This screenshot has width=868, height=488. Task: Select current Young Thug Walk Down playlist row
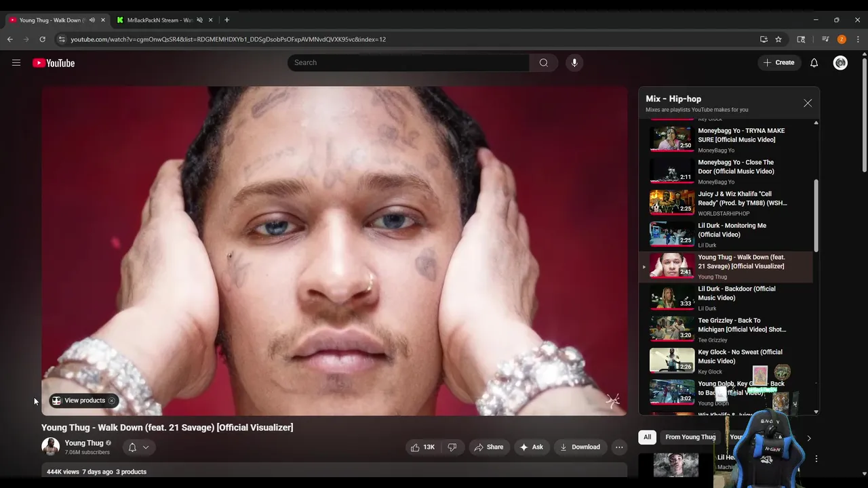726,266
